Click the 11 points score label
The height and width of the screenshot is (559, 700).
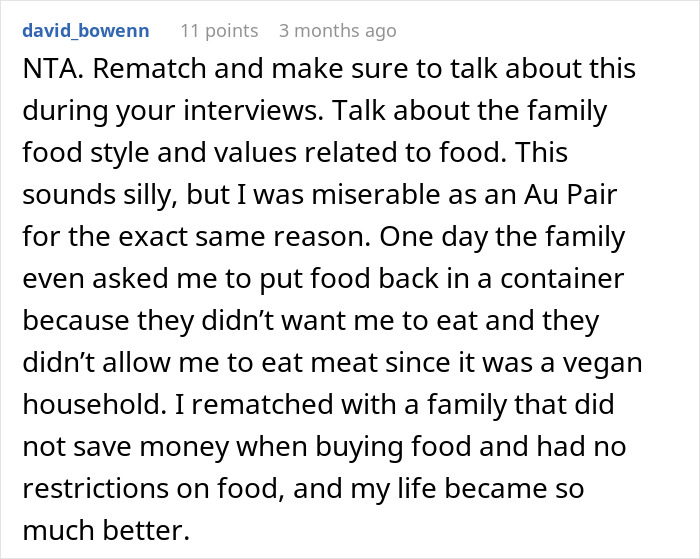point(219,31)
